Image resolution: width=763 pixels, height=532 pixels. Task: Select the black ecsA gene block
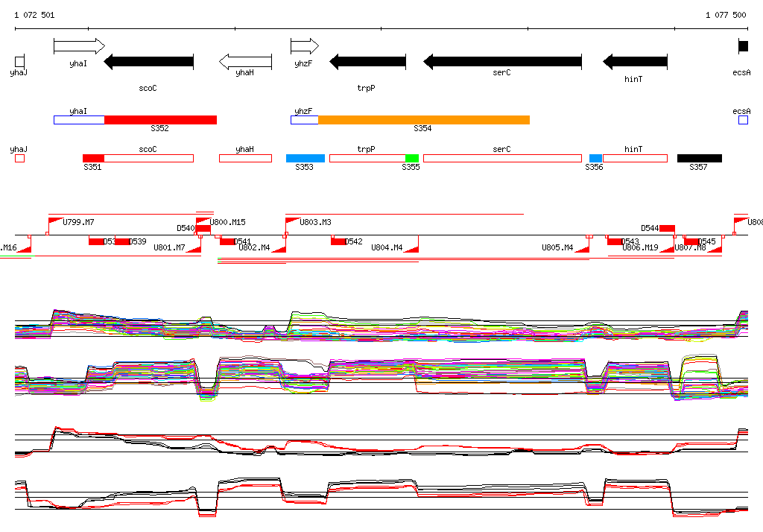(743, 46)
